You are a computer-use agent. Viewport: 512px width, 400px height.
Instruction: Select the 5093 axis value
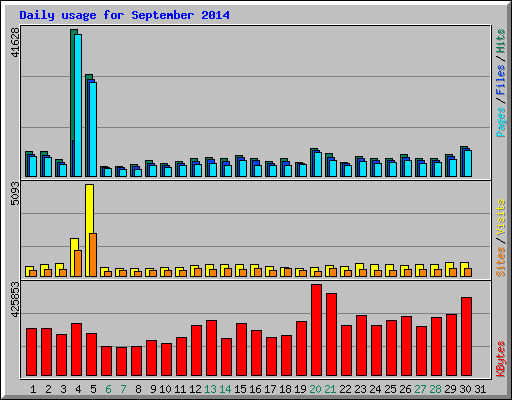[x=15, y=194]
